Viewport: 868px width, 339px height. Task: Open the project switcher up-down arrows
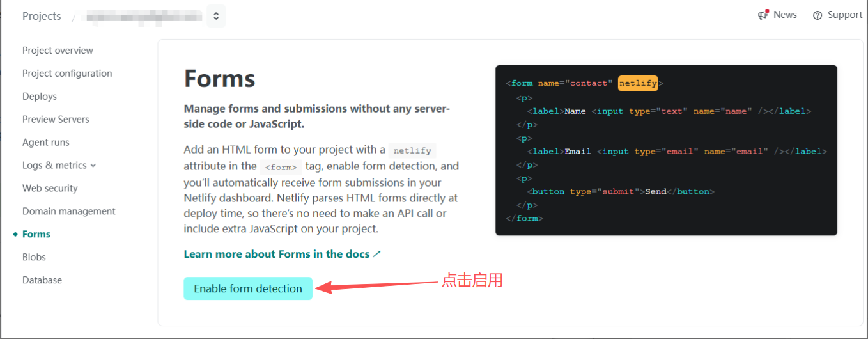click(x=216, y=16)
